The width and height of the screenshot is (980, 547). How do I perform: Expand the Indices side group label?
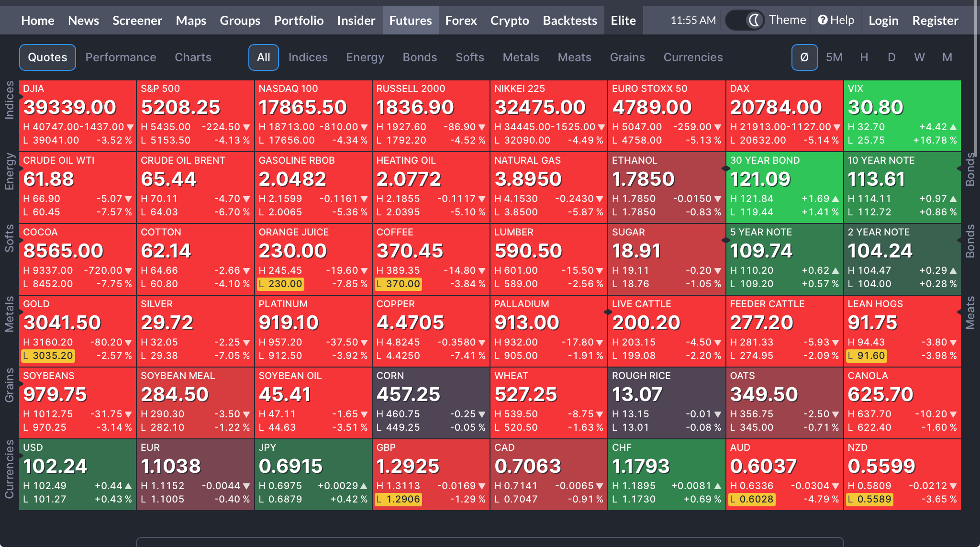9,100
